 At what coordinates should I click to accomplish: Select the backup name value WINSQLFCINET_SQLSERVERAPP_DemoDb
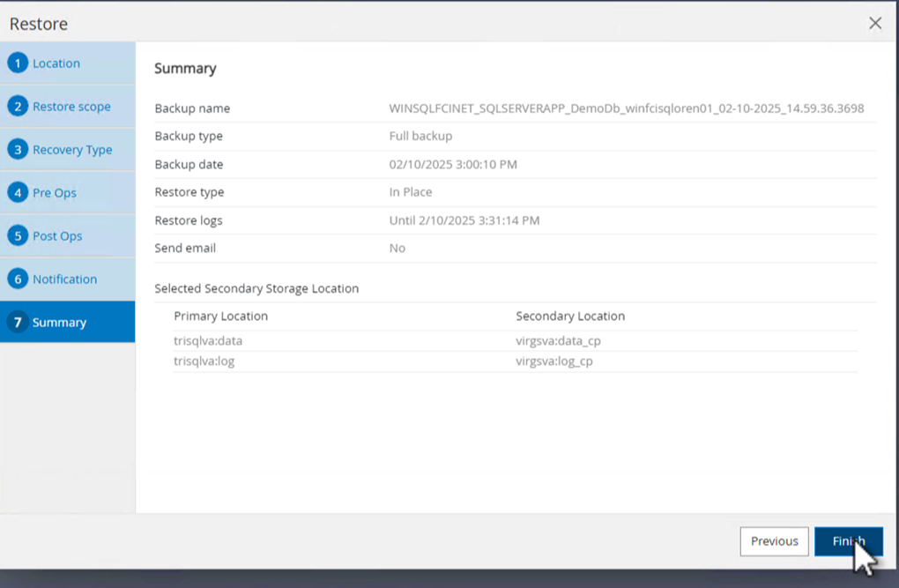tap(626, 108)
